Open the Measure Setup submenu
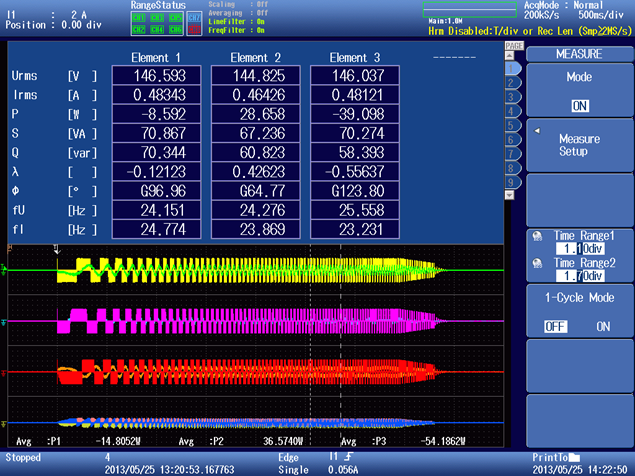 click(580, 145)
